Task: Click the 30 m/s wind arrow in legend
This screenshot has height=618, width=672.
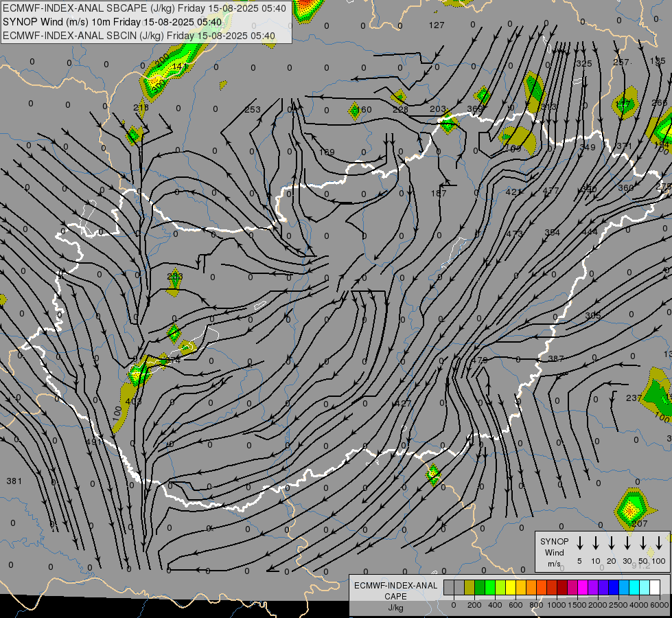Action: (627, 543)
